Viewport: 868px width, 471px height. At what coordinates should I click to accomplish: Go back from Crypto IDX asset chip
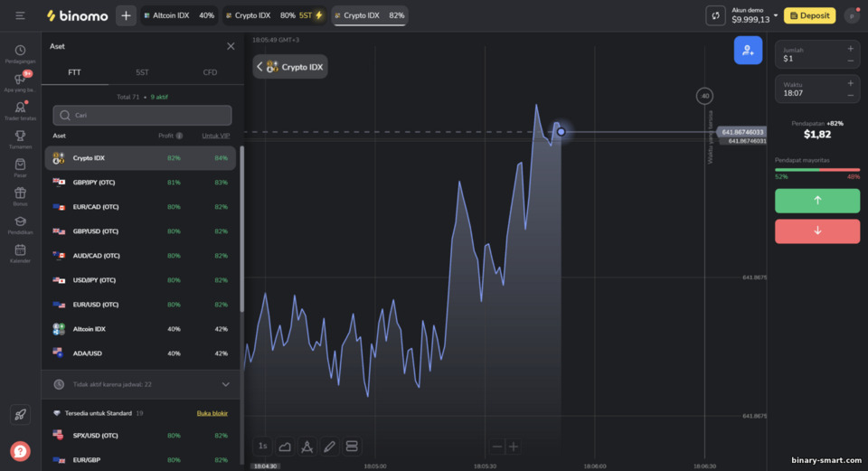pyautogui.click(x=259, y=67)
